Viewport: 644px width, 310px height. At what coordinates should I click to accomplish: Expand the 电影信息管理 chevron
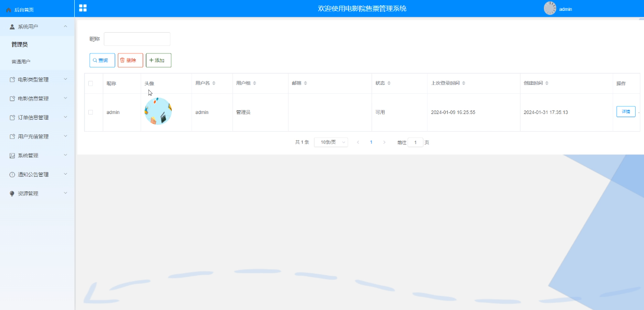click(65, 98)
